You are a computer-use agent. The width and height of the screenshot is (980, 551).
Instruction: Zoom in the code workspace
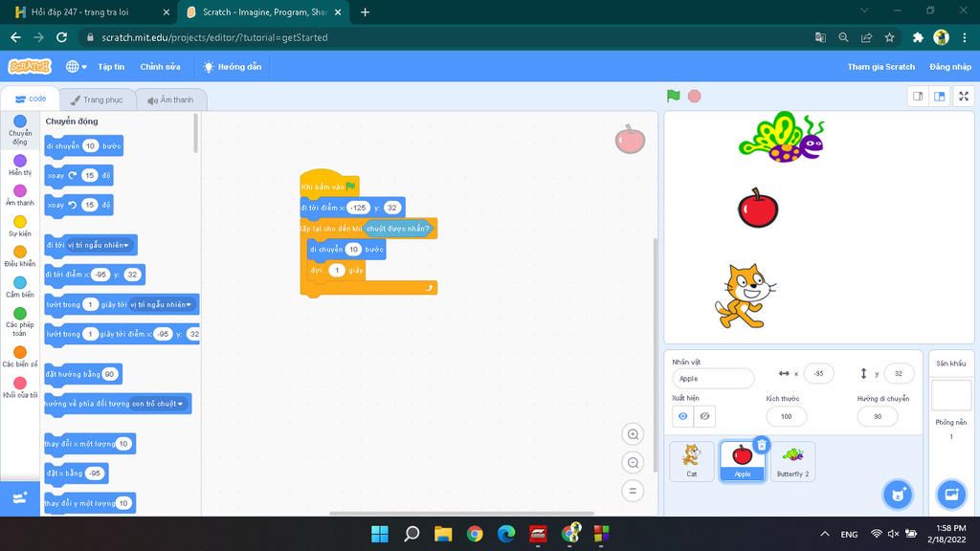633,434
